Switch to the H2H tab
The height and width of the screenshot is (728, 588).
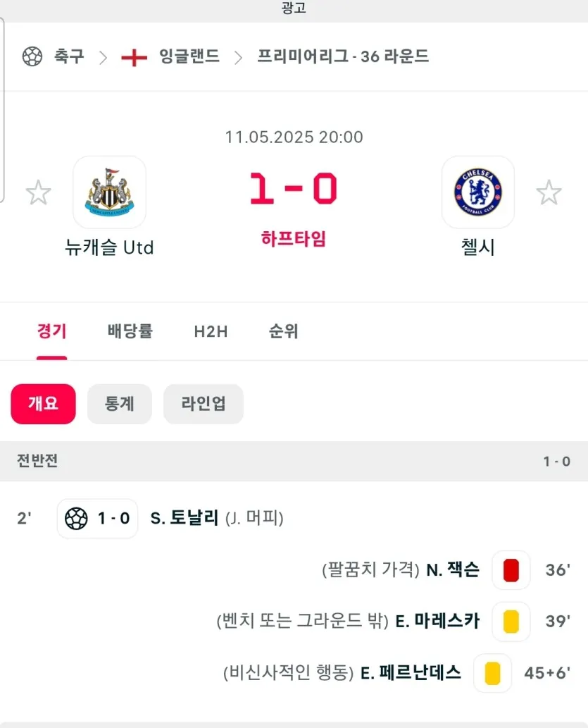coord(211,331)
